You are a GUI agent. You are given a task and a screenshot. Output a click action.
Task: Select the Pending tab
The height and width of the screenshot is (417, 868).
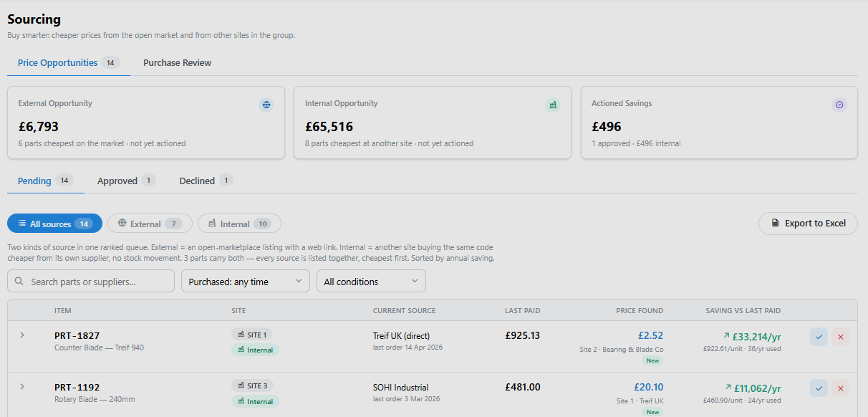pos(46,181)
